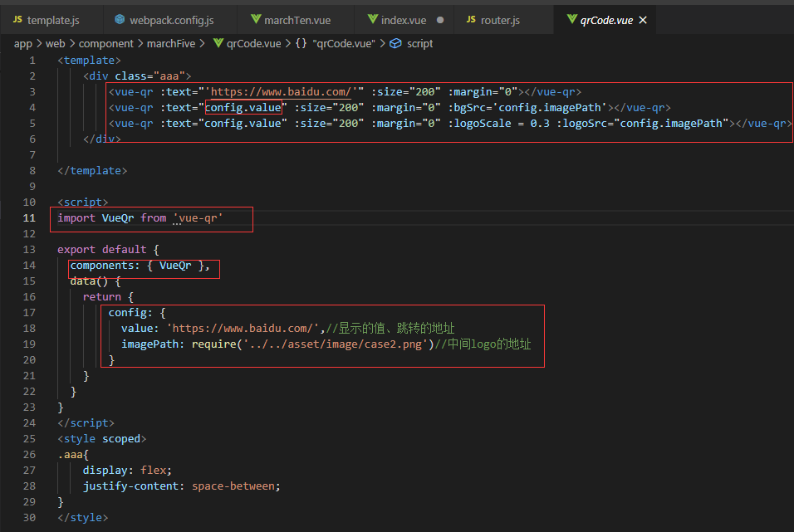Select the active qrCode.vue tab title
The width and height of the screenshot is (794, 532).
606,20
